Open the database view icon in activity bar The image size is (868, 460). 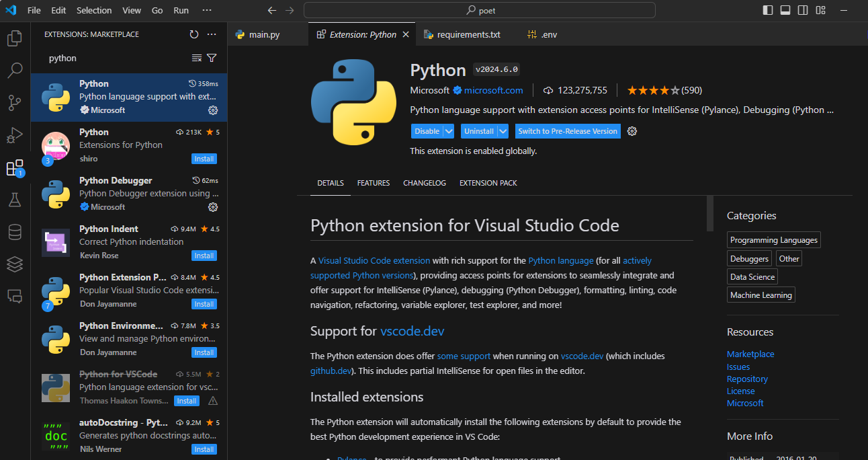tap(15, 232)
